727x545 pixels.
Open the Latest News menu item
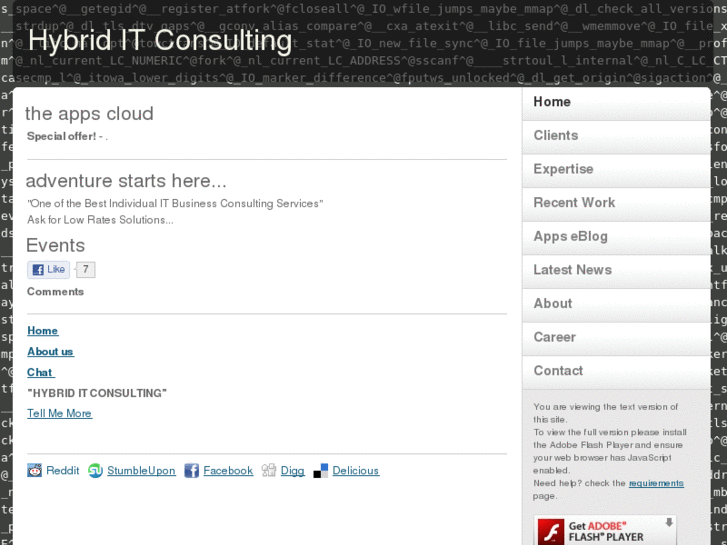click(x=572, y=270)
